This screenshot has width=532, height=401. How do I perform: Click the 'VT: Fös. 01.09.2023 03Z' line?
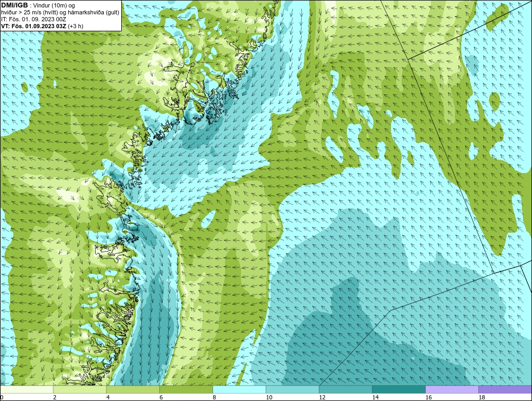(34, 26)
